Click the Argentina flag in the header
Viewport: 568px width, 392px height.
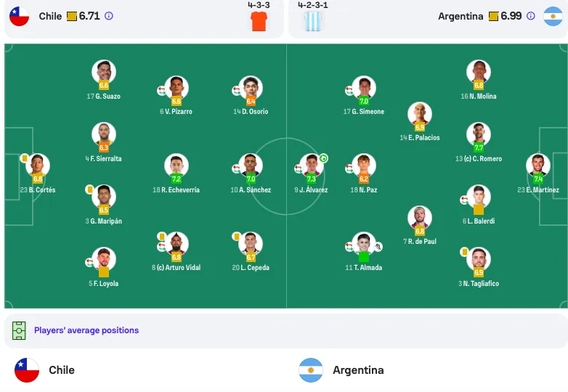point(553,16)
